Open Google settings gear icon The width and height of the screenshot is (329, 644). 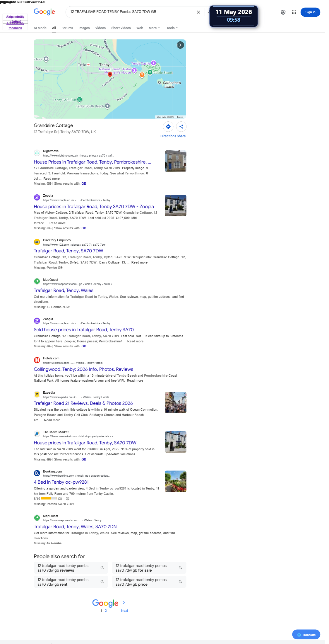pos(283,12)
